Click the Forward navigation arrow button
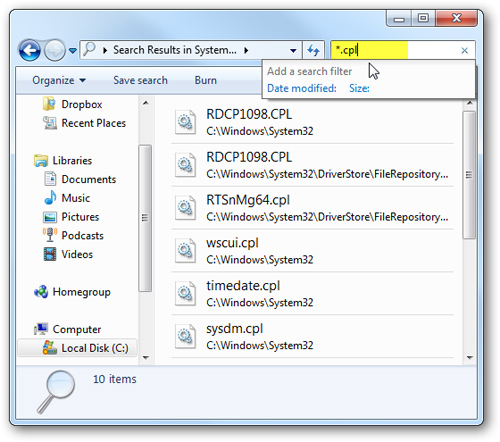 [x=55, y=51]
